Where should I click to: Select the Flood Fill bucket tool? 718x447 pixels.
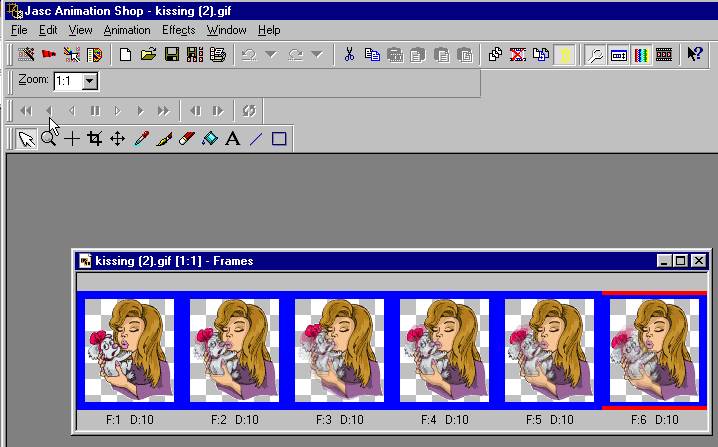click(x=210, y=138)
